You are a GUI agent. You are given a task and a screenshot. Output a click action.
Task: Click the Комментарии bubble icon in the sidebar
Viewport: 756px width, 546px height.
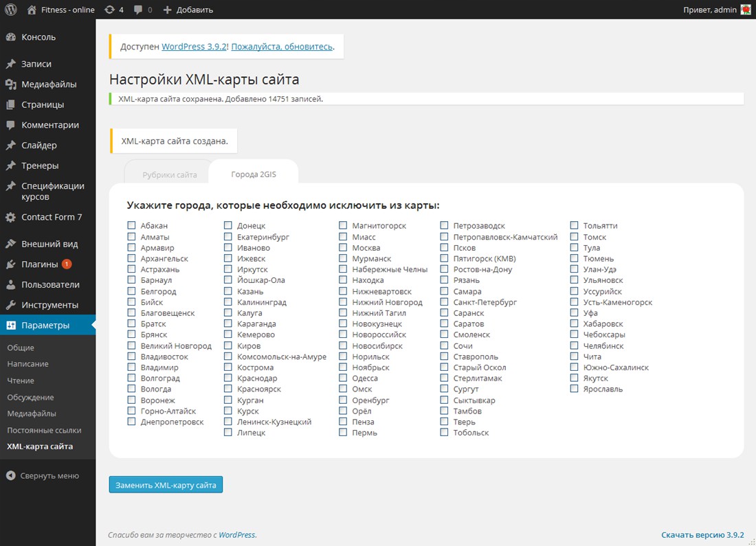[10, 125]
